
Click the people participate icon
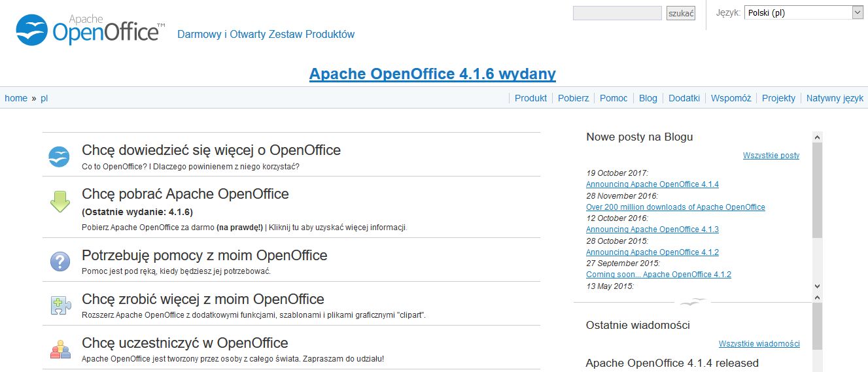pyautogui.click(x=60, y=349)
